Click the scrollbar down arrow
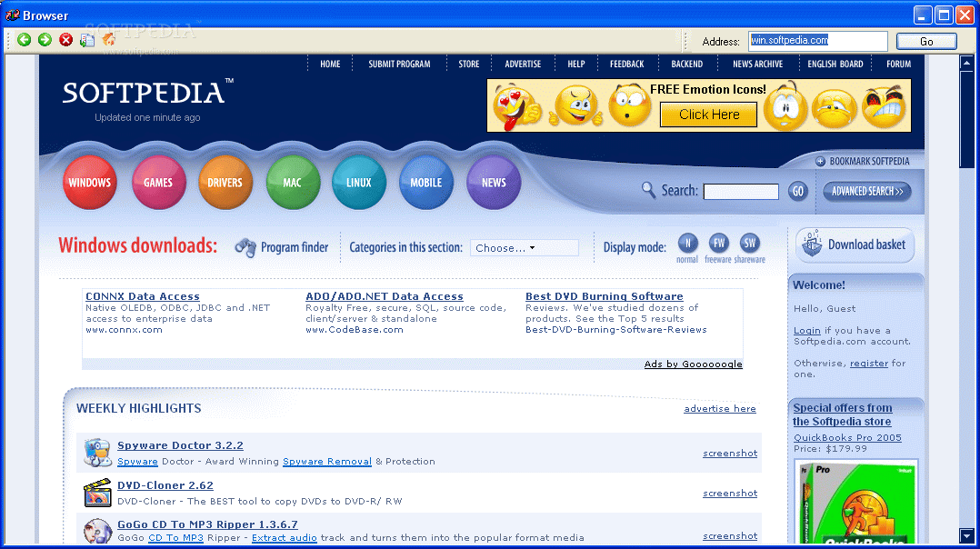 tap(967, 535)
